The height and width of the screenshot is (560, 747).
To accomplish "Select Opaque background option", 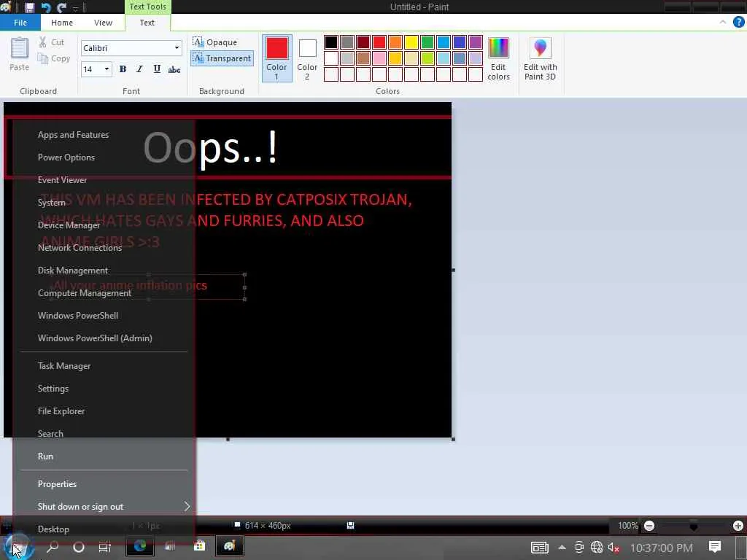I will (x=215, y=42).
